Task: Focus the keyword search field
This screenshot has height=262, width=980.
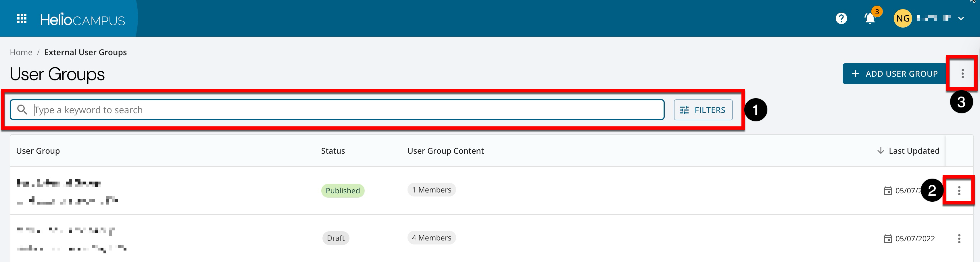Action: 342,110
